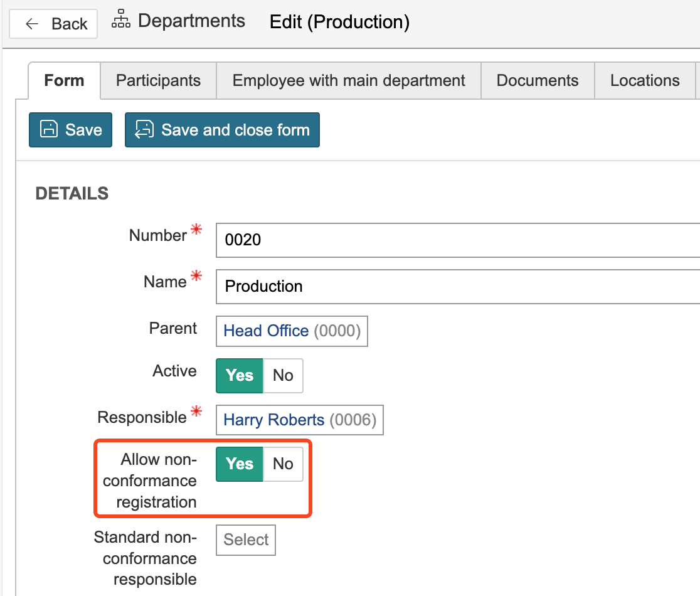The width and height of the screenshot is (700, 596).
Task: Focus the Name field containing Production
Action: 458,287
